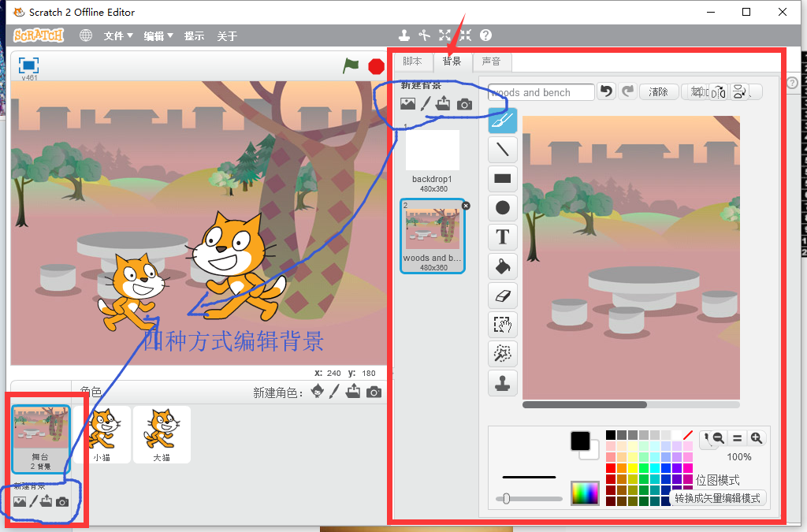This screenshot has width=807, height=532.
Task: Open the language globe menu
Action: (86, 35)
